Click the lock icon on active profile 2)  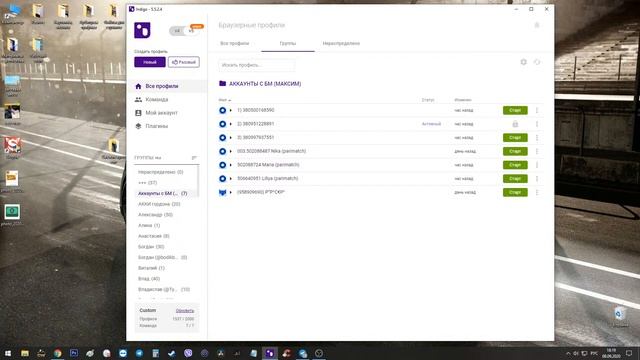coord(515,124)
